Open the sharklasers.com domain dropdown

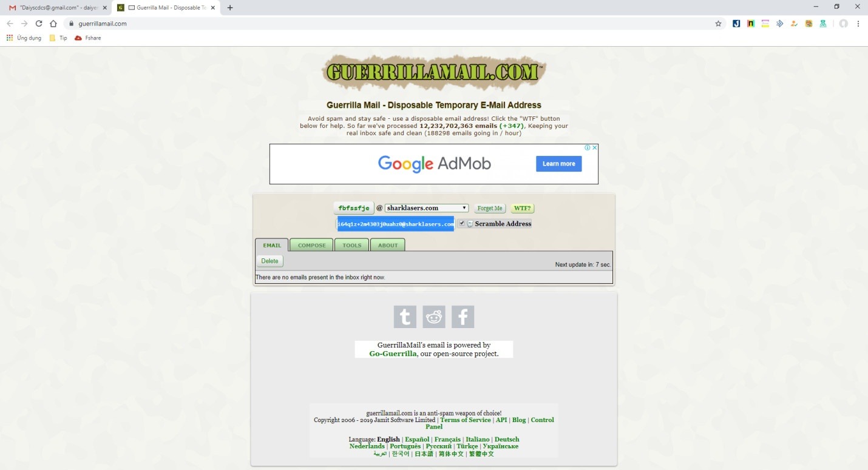click(x=427, y=208)
